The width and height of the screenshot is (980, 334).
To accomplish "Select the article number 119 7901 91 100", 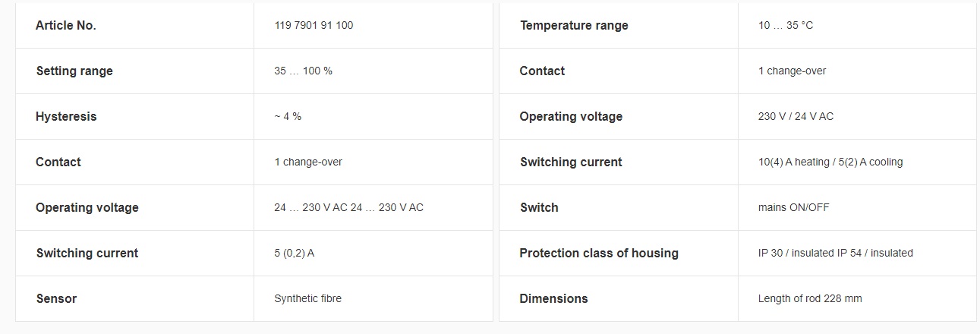I will 314,25.
